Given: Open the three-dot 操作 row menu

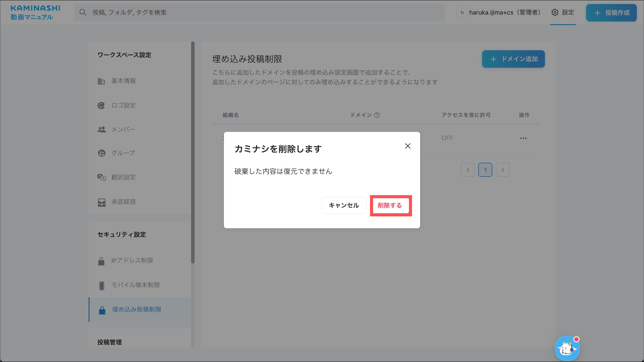Looking at the screenshot, I should pyautogui.click(x=523, y=138).
